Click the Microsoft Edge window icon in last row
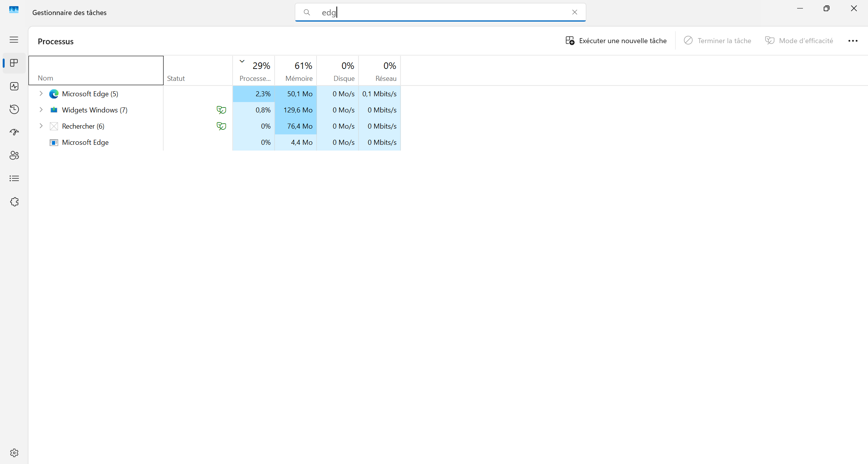Screen dimensions: 868x464 [x=54, y=142]
